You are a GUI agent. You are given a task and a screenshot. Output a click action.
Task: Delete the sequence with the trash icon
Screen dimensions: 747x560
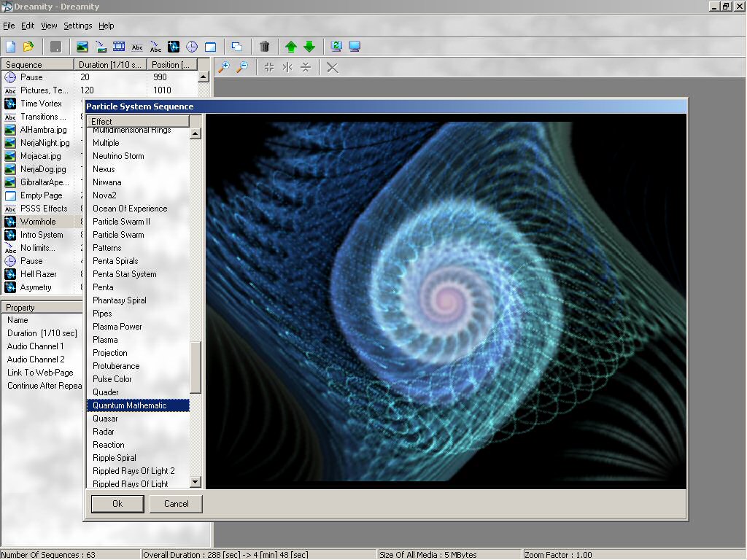click(264, 46)
